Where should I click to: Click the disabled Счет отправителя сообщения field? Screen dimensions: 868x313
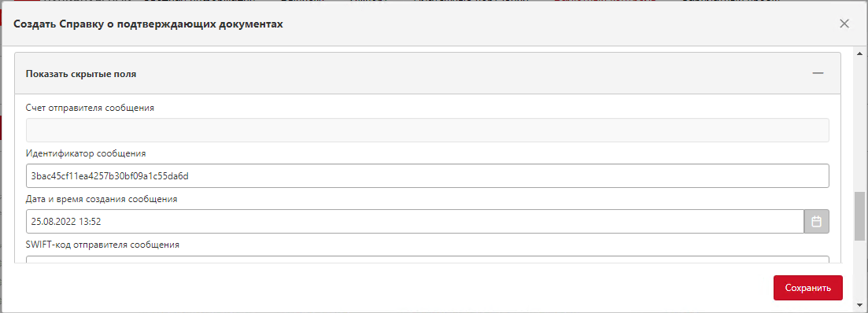pos(427,130)
